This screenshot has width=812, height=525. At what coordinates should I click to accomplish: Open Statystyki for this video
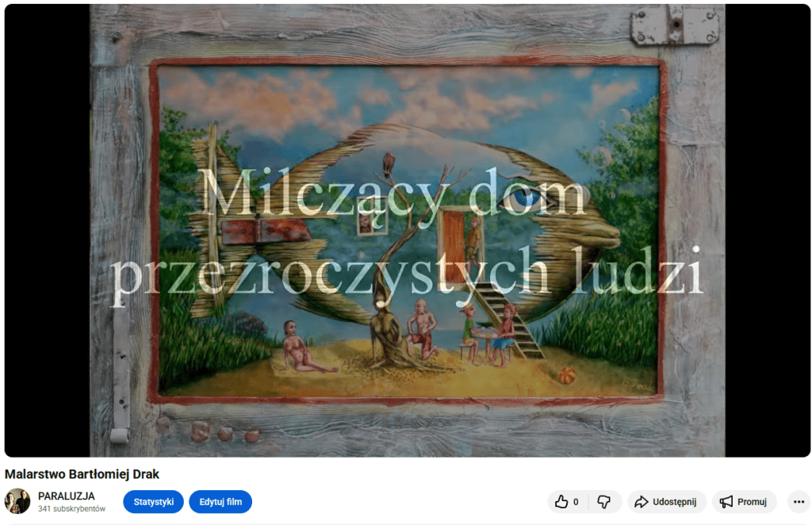[x=153, y=501]
